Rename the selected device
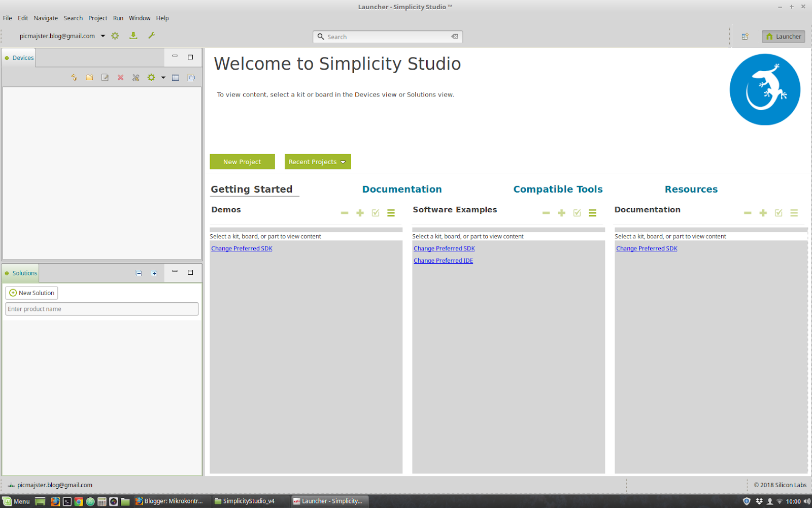This screenshot has height=508, width=812. point(105,77)
